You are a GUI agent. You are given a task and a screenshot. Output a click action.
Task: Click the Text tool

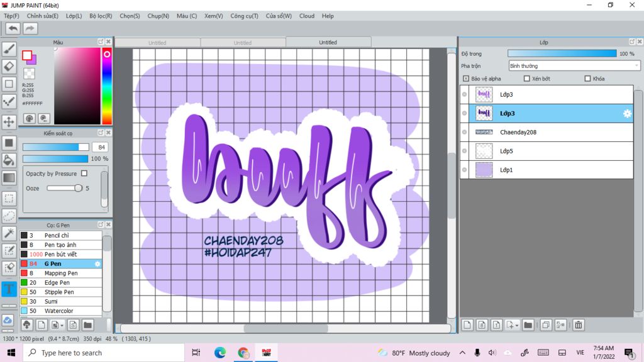click(9, 289)
